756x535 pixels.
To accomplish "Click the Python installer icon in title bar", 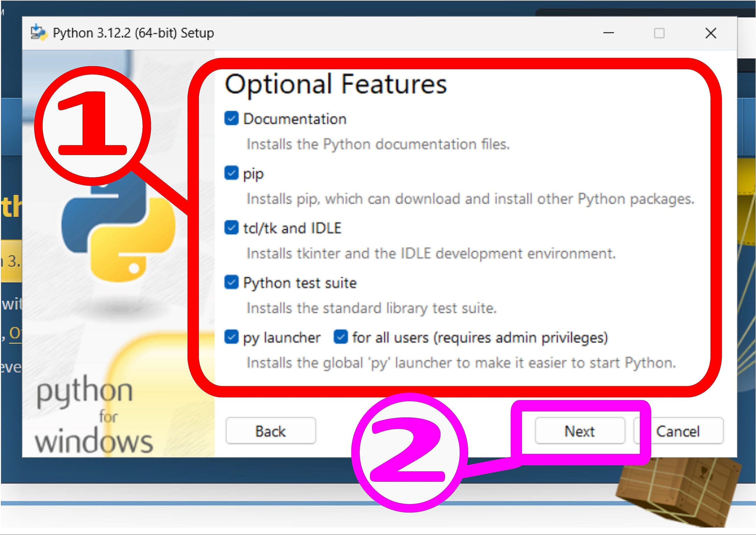I will click(39, 33).
